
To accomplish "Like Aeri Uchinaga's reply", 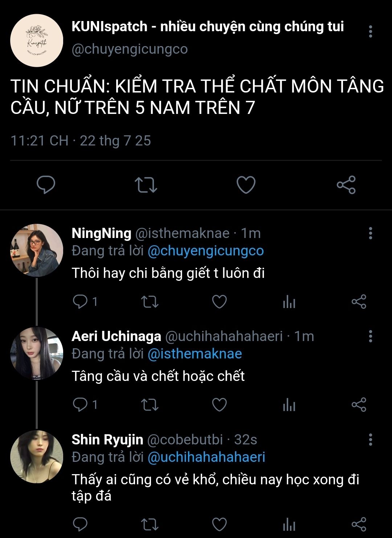I will click(219, 405).
